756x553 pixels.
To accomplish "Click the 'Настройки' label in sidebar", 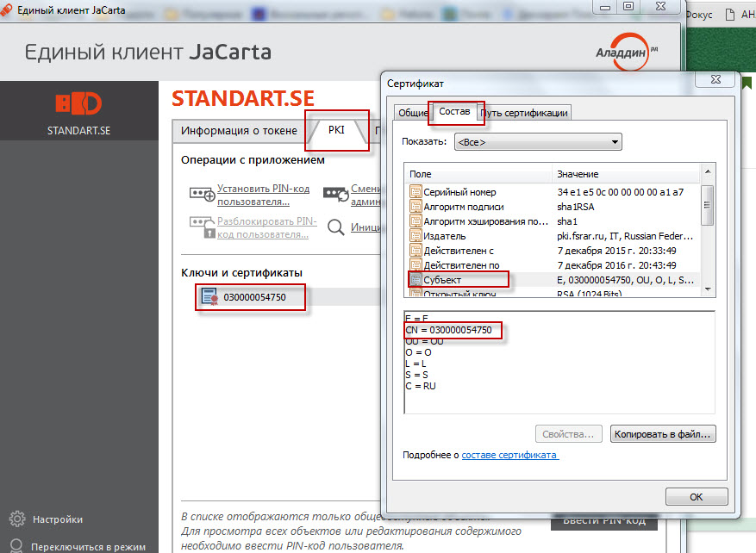I will click(x=58, y=519).
